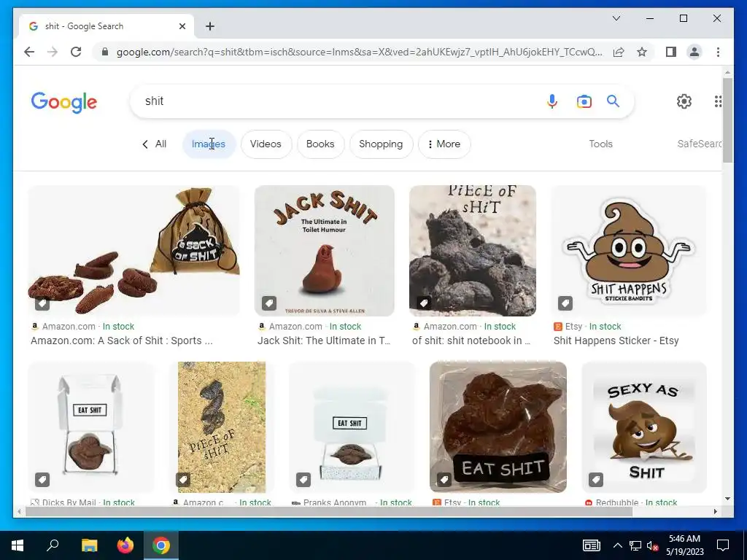Click the scroll-right arrow on scrollbar
Screen dimensions: 747x560
coord(715,511)
